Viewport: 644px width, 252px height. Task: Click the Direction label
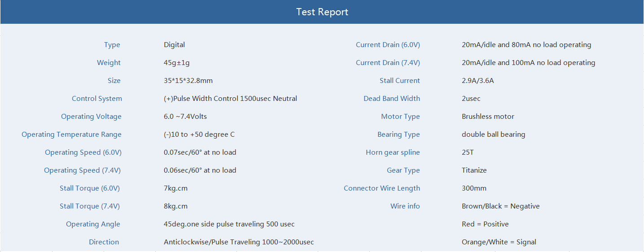(x=104, y=242)
